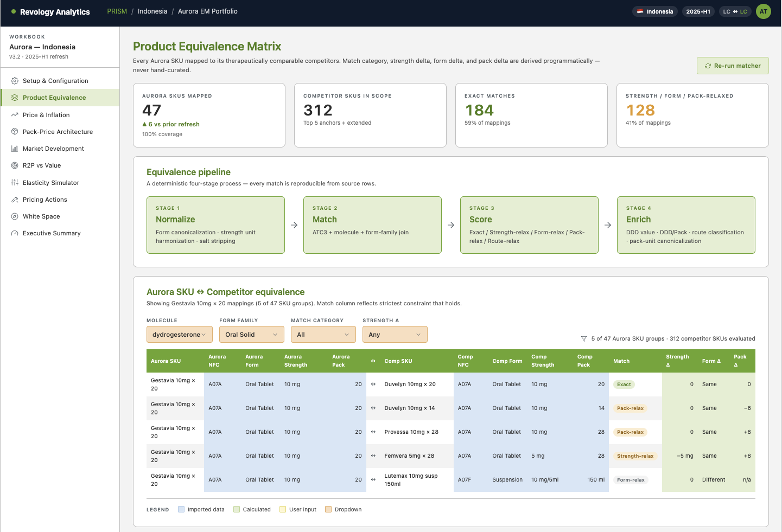This screenshot has height=532, width=782.
Task: Open the Indonesia country selector in header
Action: (x=655, y=11)
